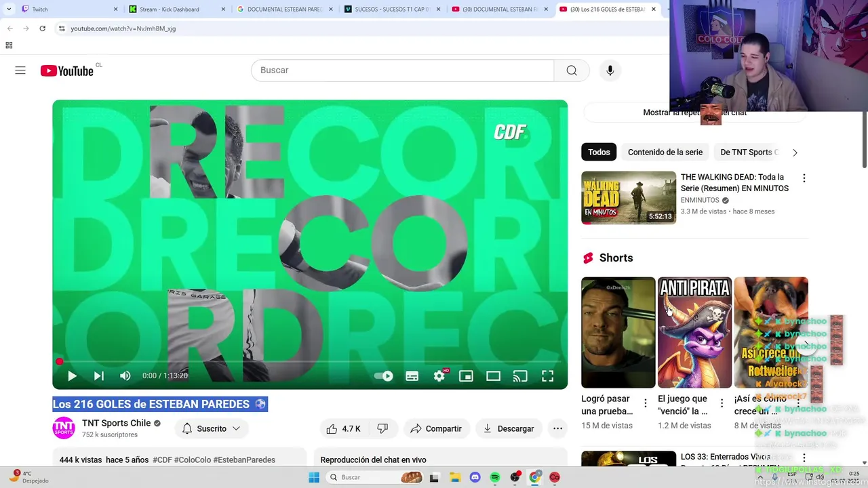Toggle subtitles in the video player
This screenshot has width=868, height=488.
[412, 376]
